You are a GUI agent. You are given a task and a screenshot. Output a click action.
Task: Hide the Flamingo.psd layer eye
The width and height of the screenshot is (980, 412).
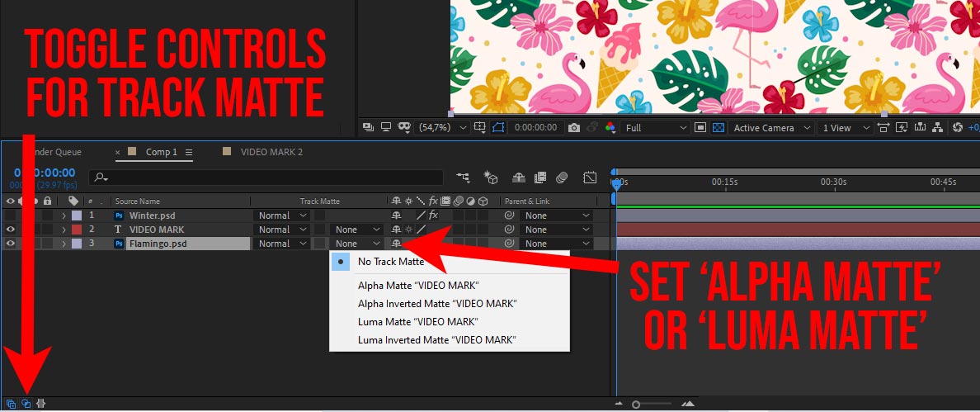click(10, 244)
